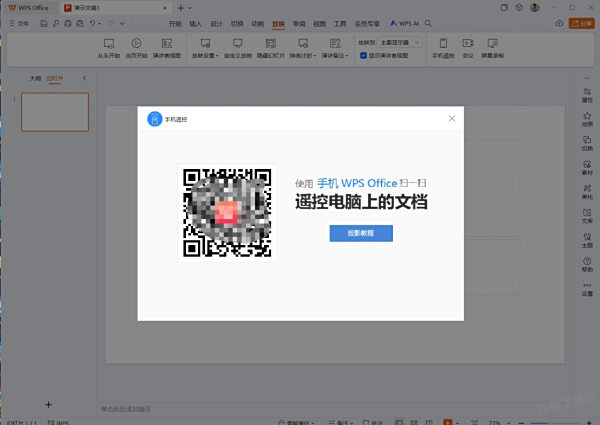Open the 素材 materials side panel
This screenshot has width=600, height=425.
[x=587, y=168]
